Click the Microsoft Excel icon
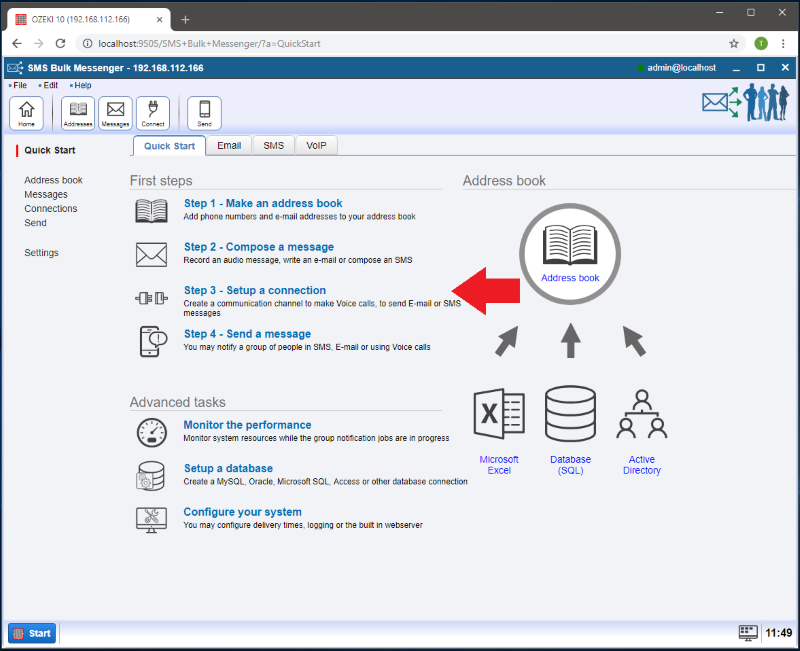Image resolution: width=800 pixels, height=651 pixels. [x=498, y=415]
